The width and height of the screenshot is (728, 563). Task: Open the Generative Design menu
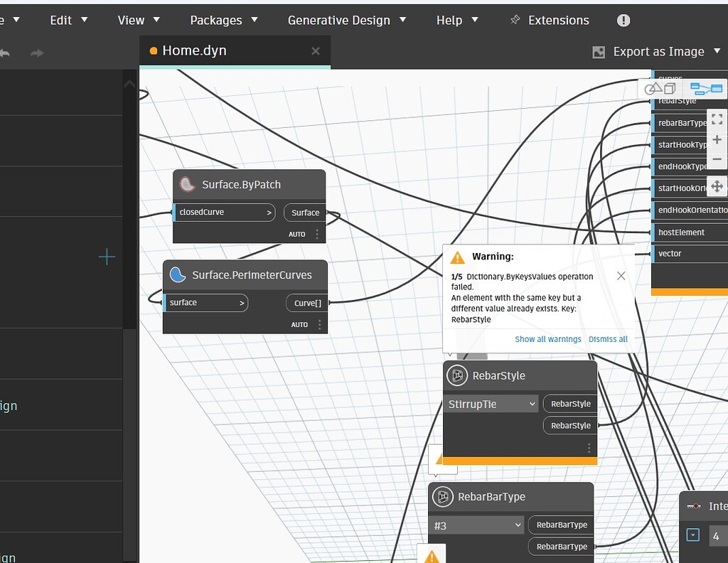coord(339,20)
